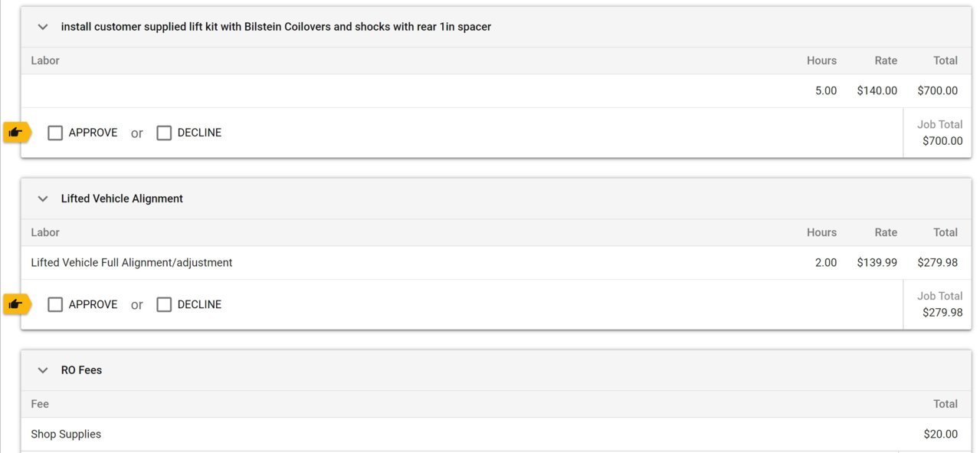Collapse the Lifted Vehicle Alignment section chevron
Image resolution: width=980 pixels, height=453 pixels.
pos(43,199)
